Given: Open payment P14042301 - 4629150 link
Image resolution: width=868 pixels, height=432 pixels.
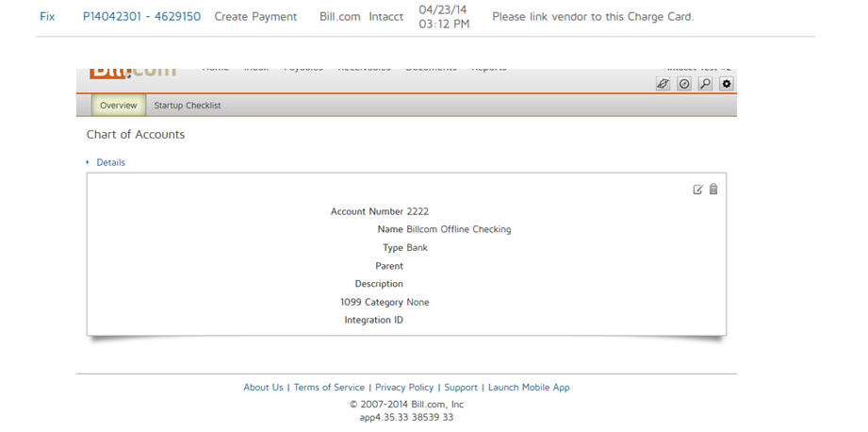Looking at the screenshot, I should pyautogui.click(x=141, y=17).
